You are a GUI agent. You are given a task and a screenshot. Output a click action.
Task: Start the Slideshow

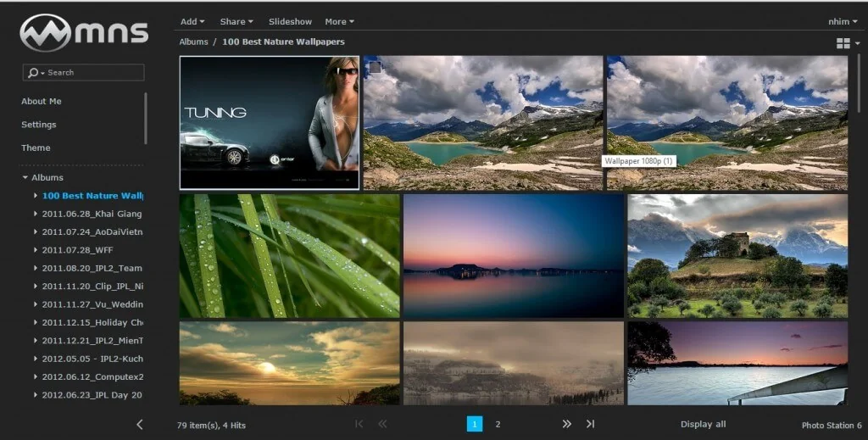[290, 21]
